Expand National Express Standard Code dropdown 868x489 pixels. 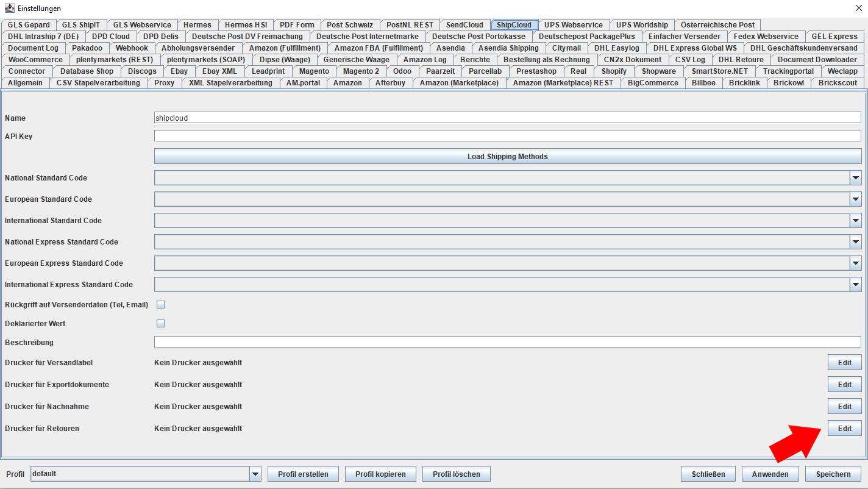coord(855,241)
